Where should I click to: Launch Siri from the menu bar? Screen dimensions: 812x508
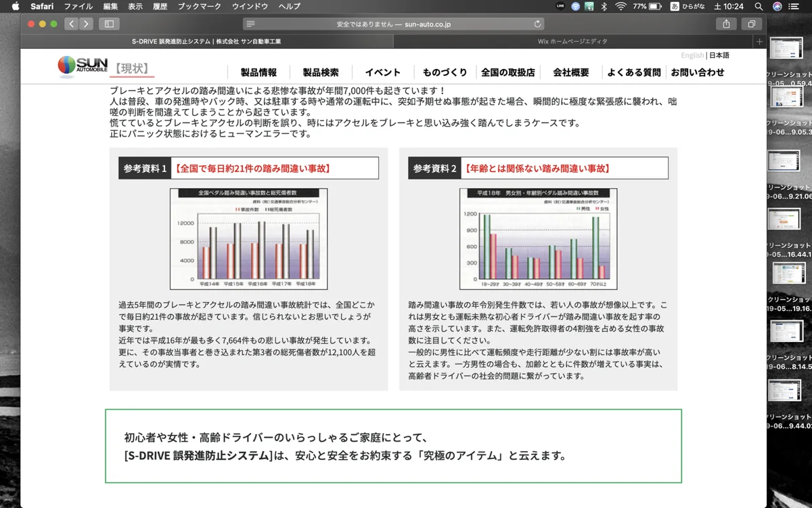(777, 6)
